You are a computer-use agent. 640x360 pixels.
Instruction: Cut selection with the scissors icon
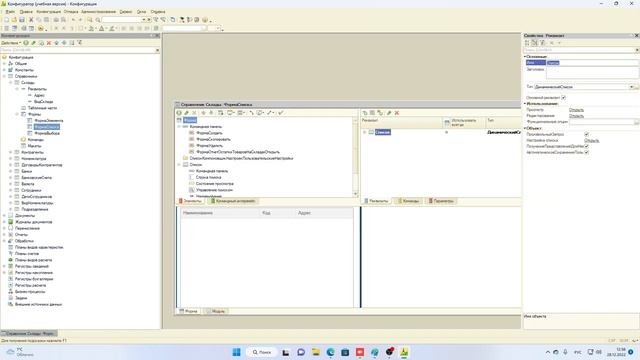click(31, 20)
